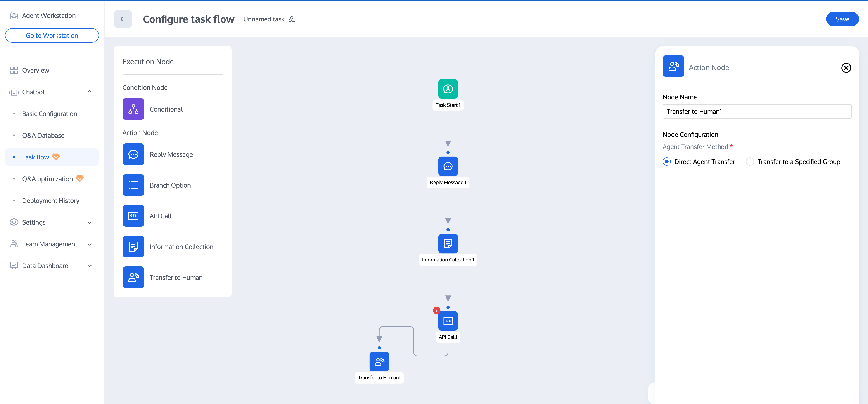Click the Information Collection palette icon
The width and height of the screenshot is (868, 404).
click(133, 247)
